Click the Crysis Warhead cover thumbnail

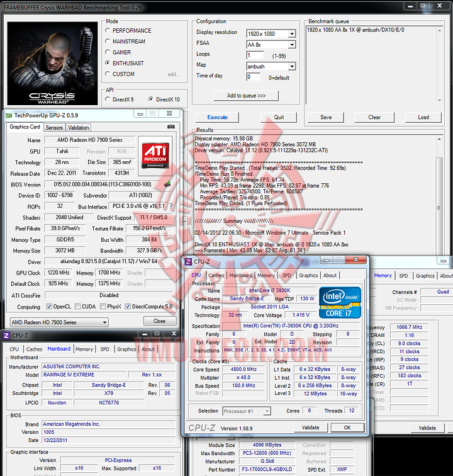tap(52, 64)
